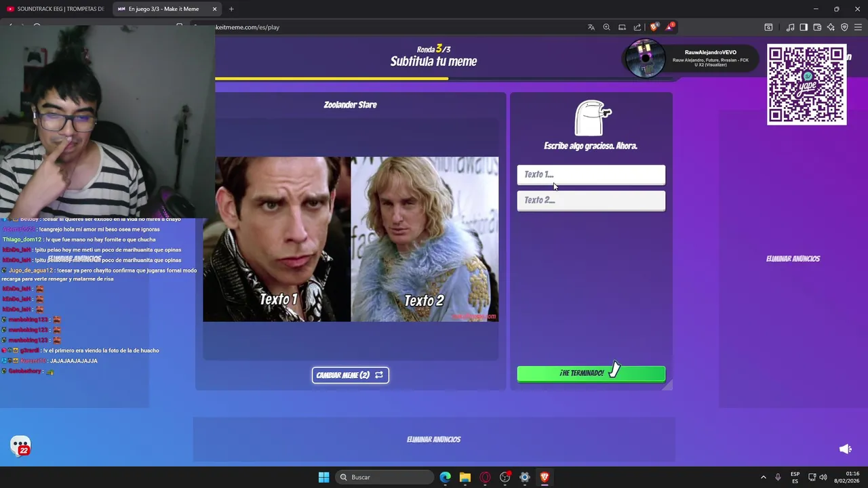Open the Windows Start menu
The height and width of the screenshot is (488, 868).
(x=323, y=477)
